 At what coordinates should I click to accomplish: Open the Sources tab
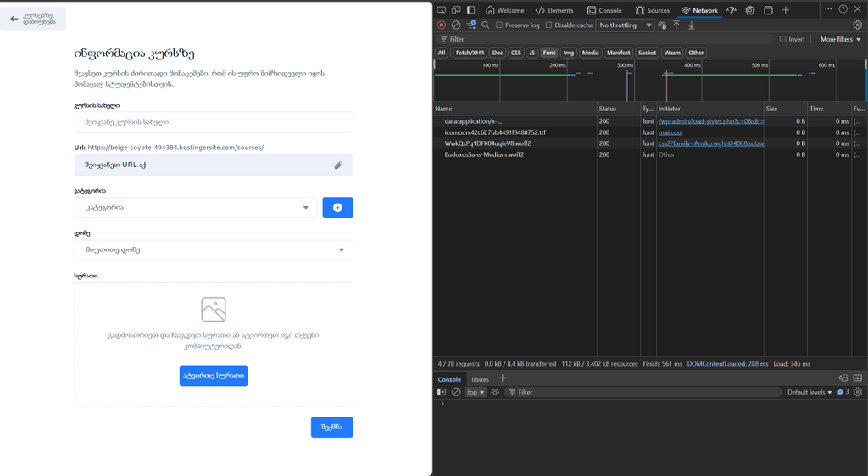(x=653, y=10)
